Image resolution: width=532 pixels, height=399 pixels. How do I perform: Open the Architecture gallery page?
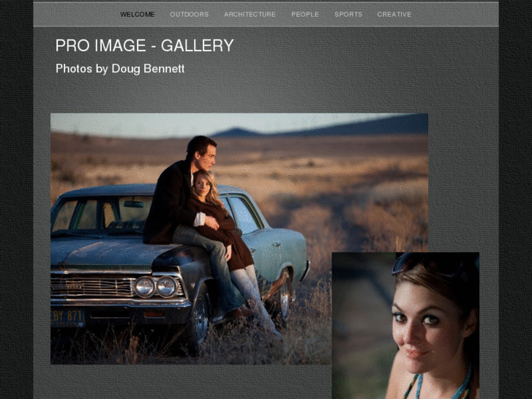pyautogui.click(x=250, y=14)
